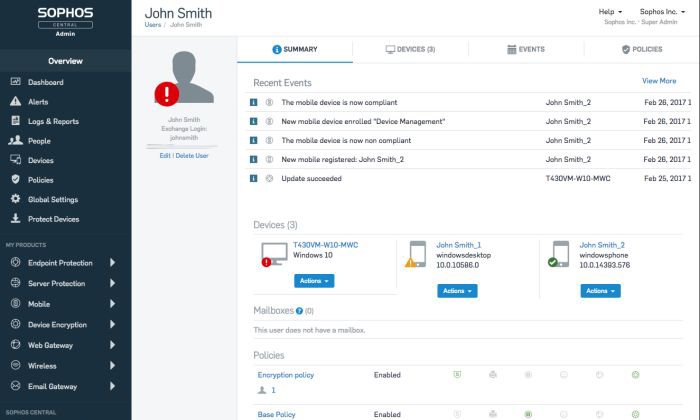This screenshot has width=700, height=420.
Task: Click the Protect Devices download icon
Action: 16,218
